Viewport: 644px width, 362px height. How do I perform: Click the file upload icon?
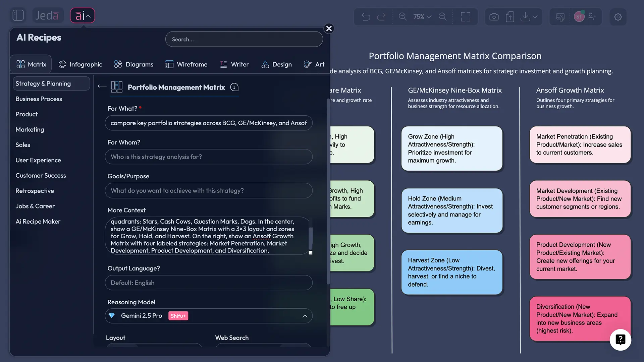click(510, 16)
